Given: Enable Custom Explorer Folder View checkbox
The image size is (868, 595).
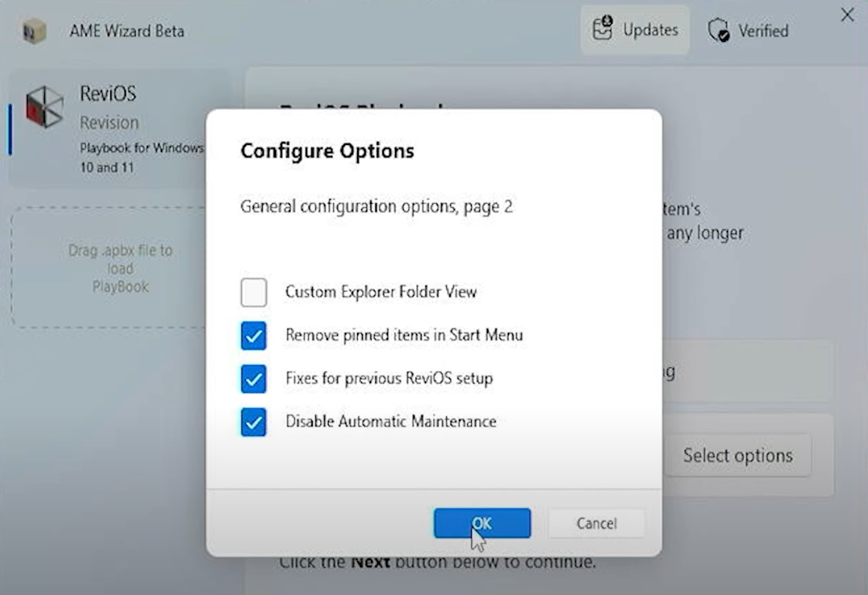Looking at the screenshot, I should (254, 292).
